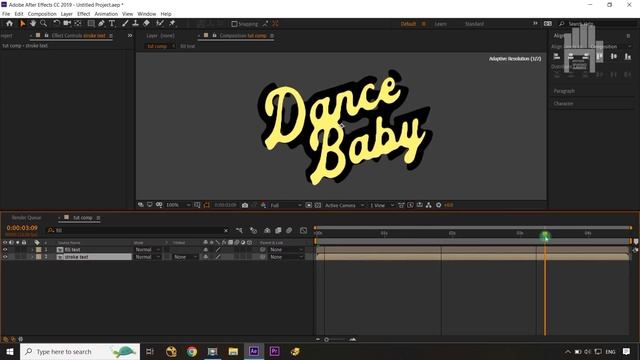Open the 1 View layout dropdown
The height and width of the screenshot is (360, 640).
pyautogui.click(x=382, y=205)
